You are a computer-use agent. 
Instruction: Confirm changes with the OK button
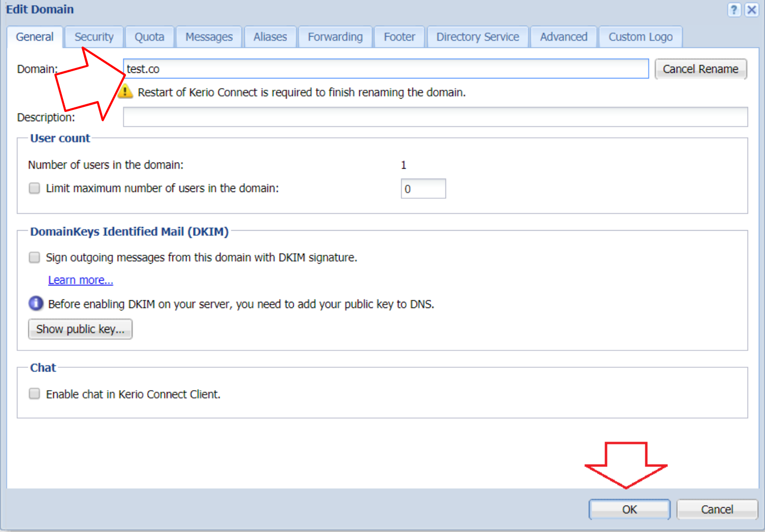pos(630,509)
